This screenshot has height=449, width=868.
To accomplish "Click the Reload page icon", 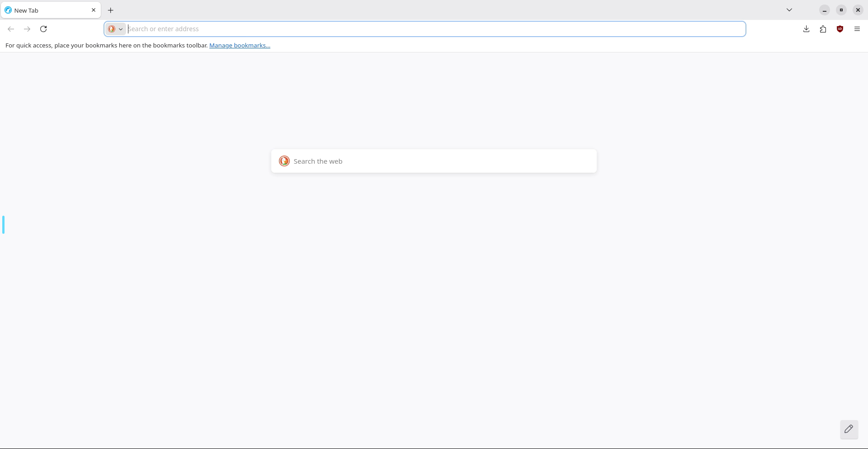I will tap(43, 29).
